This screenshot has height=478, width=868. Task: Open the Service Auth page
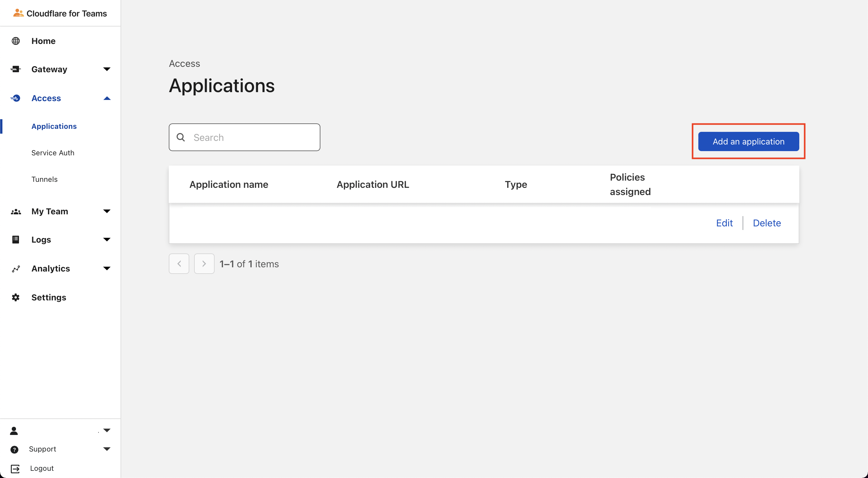52,153
